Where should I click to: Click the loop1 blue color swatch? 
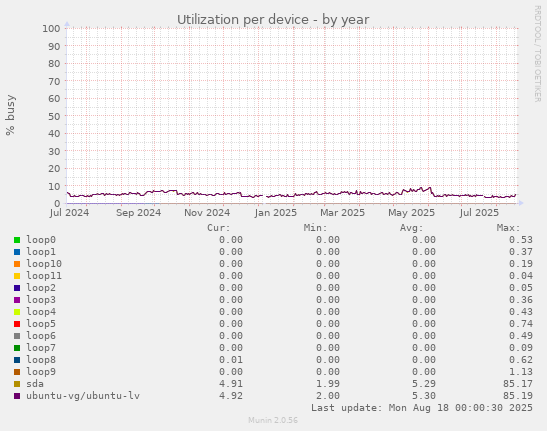(17, 252)
